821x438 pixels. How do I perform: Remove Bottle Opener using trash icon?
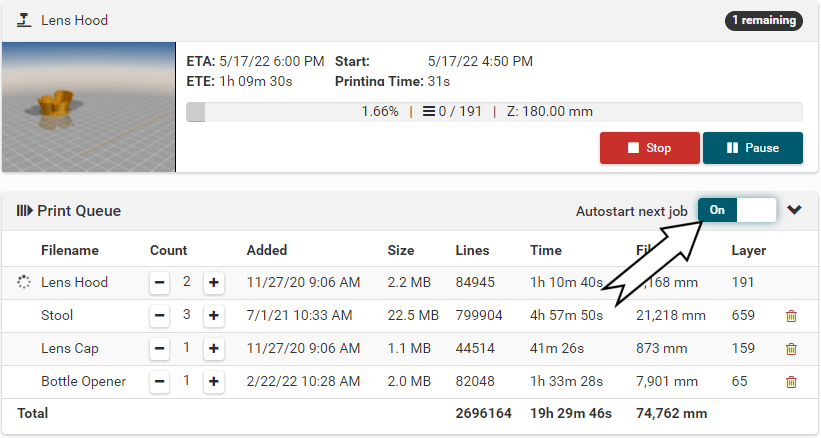791,382
